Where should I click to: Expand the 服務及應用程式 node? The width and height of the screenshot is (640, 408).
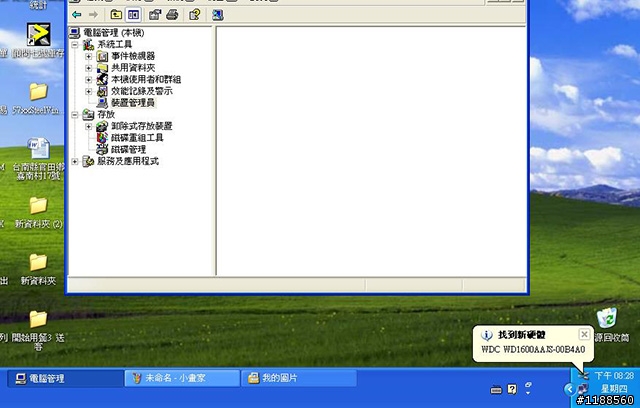(75, 162)
